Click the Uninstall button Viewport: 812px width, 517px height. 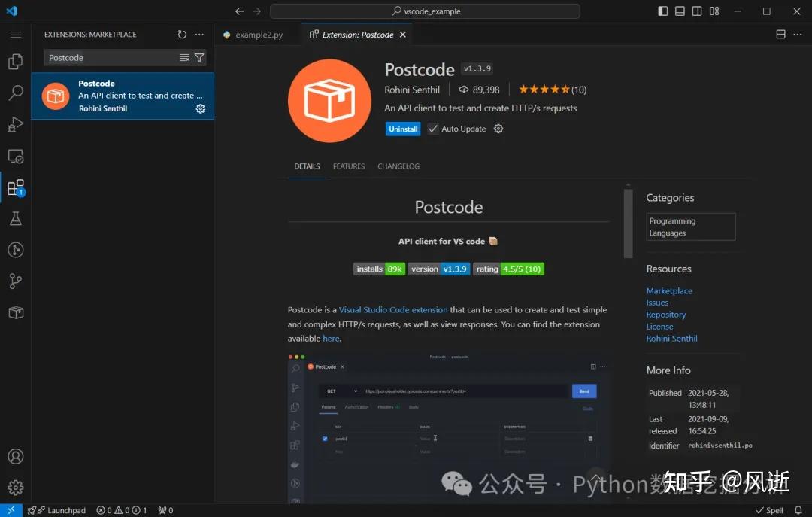(403, 129)
